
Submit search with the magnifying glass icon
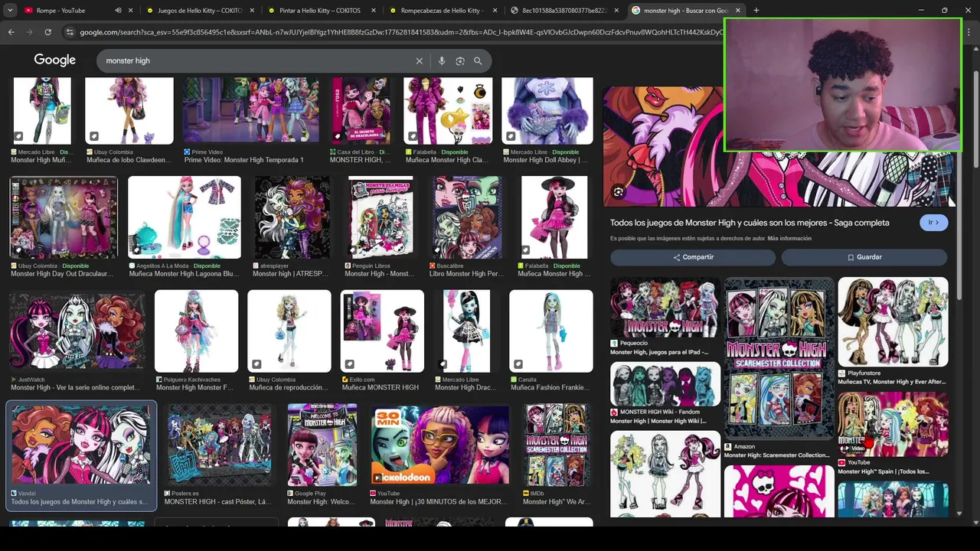478,60
